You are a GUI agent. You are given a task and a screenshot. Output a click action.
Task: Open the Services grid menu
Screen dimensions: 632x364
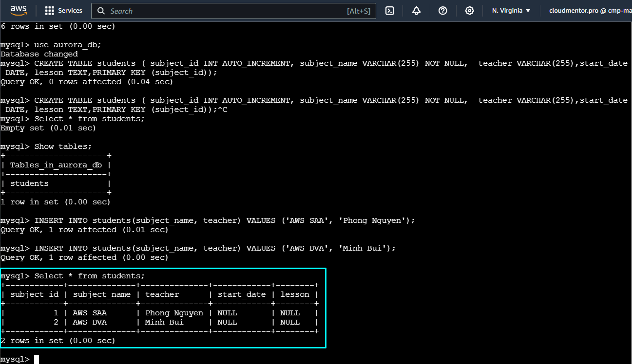click(64, 11)
